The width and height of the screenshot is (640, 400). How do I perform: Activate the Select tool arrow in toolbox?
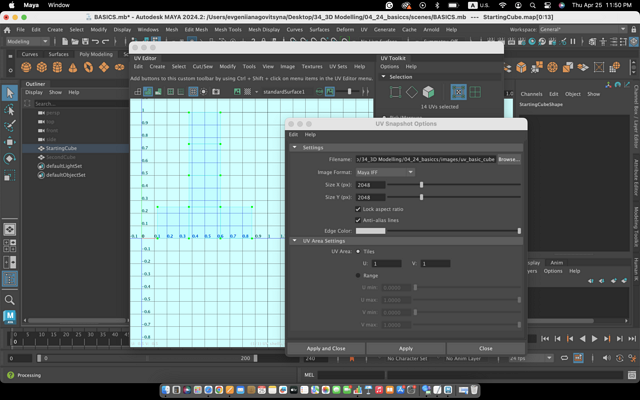click(10, 93)
